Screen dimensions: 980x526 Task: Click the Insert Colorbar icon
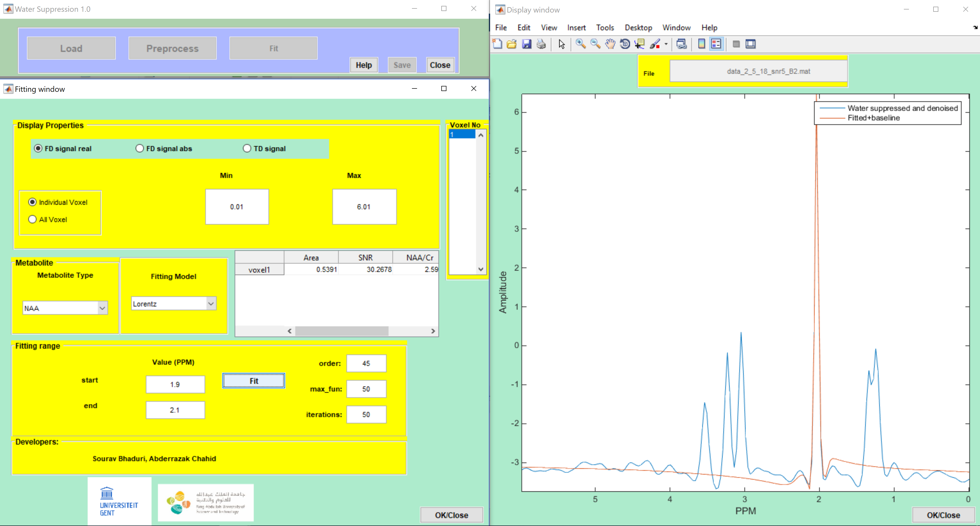click(x=701, y=44)
